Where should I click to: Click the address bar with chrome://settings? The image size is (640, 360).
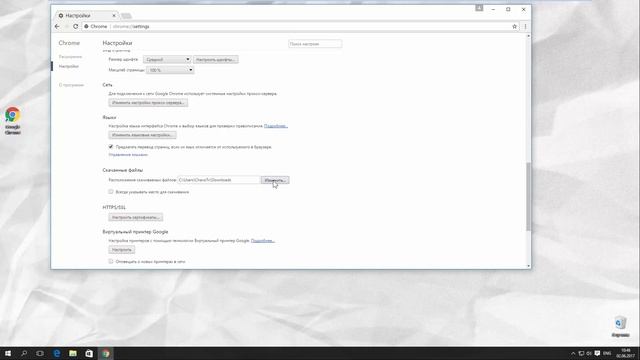[x=298, y=27]
